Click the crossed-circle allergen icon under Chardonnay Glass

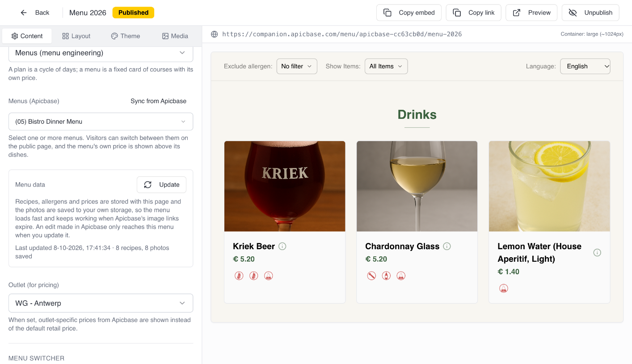[x=371, y=276]
